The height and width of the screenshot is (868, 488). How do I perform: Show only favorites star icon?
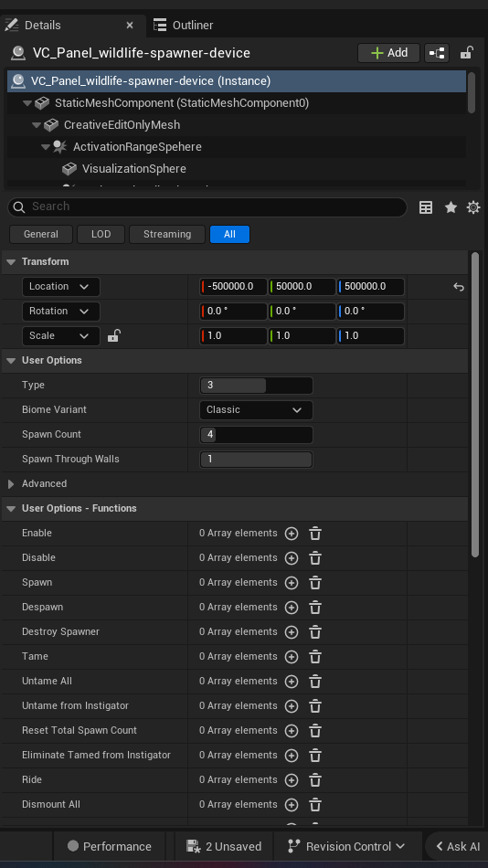pos(451,207)
